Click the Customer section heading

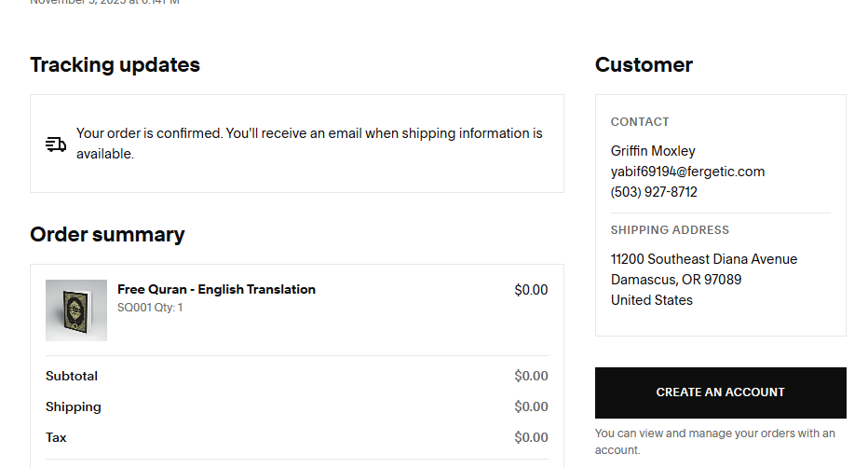[x=644, y=65]
